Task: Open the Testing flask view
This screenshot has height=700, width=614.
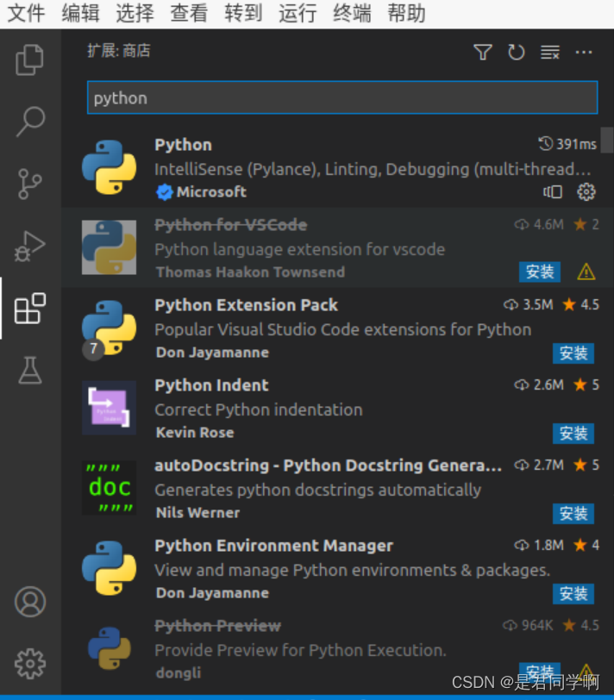Action: click(30, 370)
